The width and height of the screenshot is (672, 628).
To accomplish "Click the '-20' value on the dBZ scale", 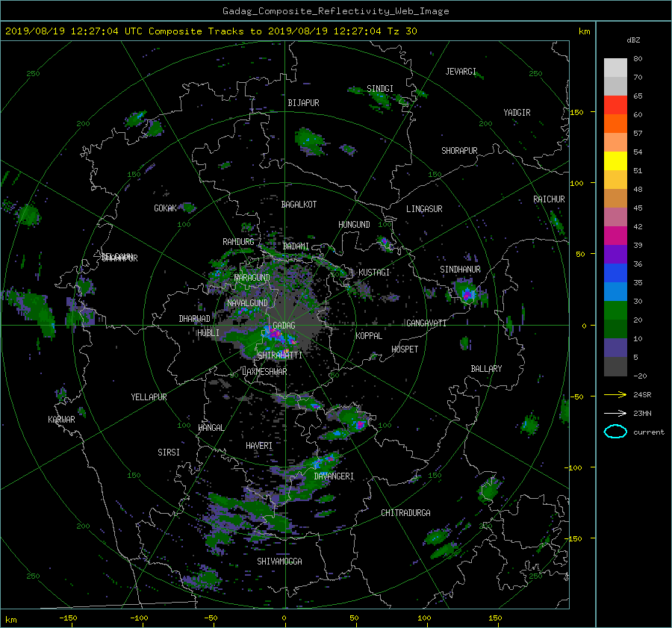I will pyautogui.click(x=640, y=376).
